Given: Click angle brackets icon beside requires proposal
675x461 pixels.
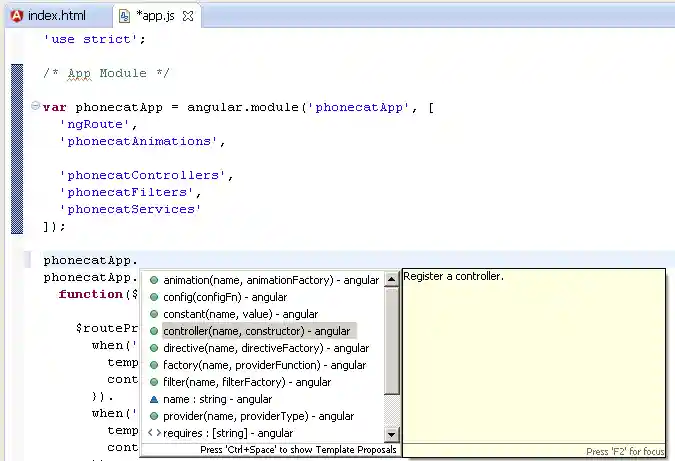Looking at the screenshot, I should pyautogui.click(x=154, y=433).
